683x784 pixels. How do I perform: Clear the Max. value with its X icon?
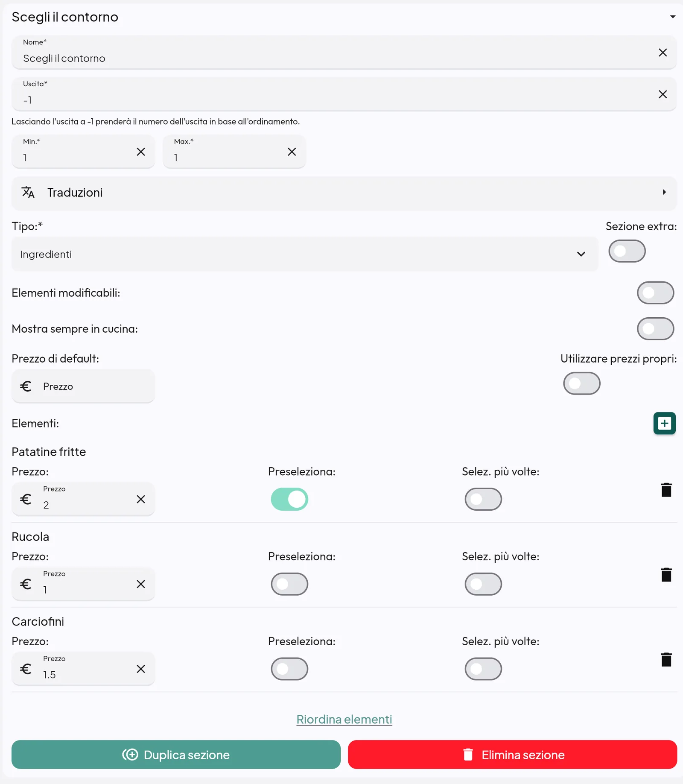292,152
